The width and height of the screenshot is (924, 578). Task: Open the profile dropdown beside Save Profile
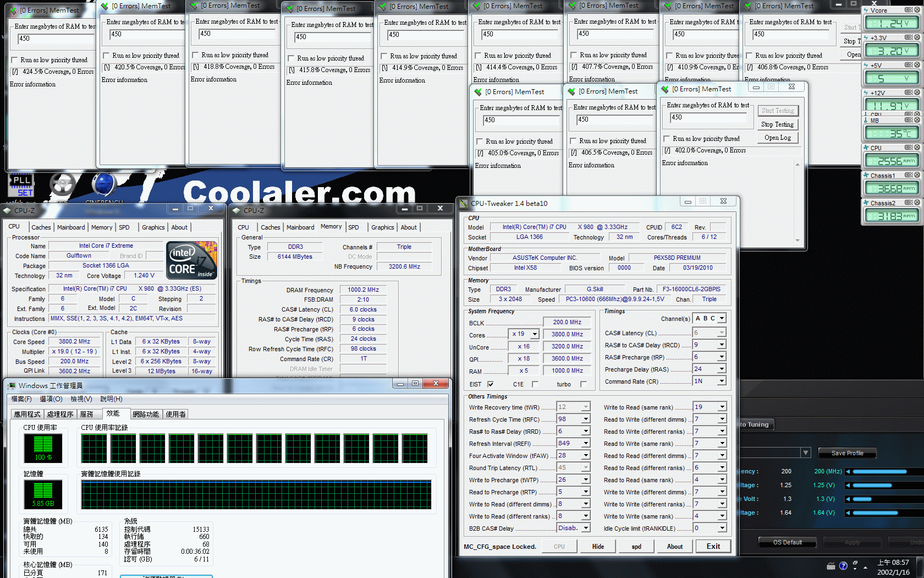pos(806,452)
